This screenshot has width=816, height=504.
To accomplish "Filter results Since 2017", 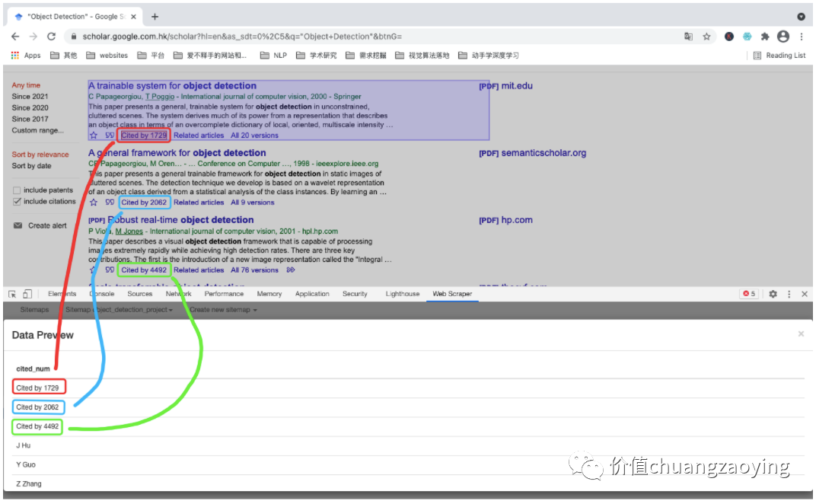I will tap(30, 120).
